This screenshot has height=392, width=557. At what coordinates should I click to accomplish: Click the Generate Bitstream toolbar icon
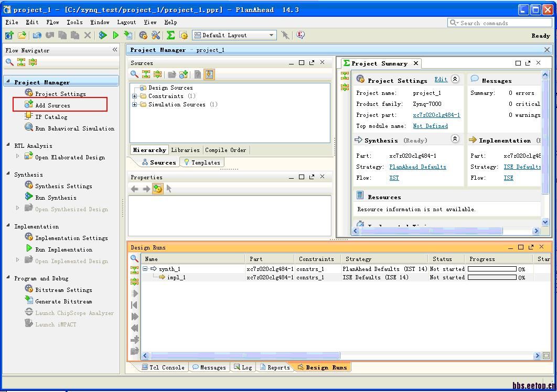pyautogui.click(x=128, y=35)
